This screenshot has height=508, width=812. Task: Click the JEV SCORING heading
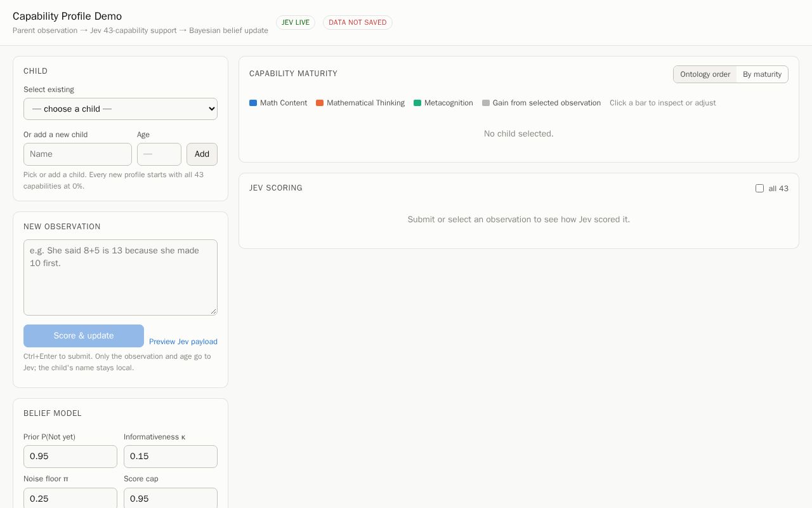click(276, 188)
